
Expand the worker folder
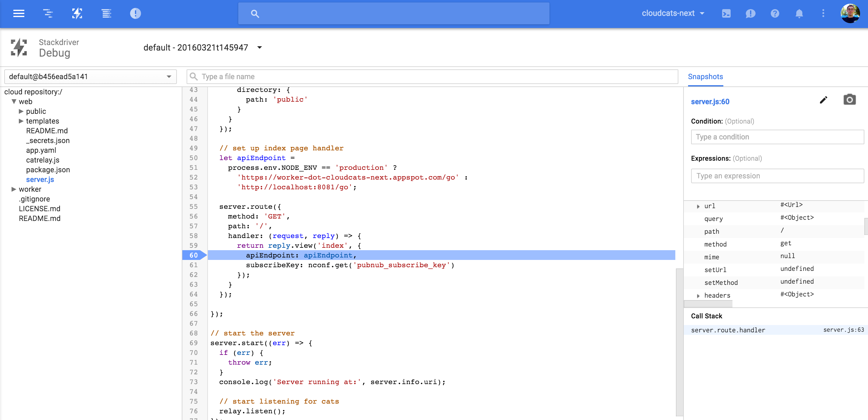tap(14, 189)
